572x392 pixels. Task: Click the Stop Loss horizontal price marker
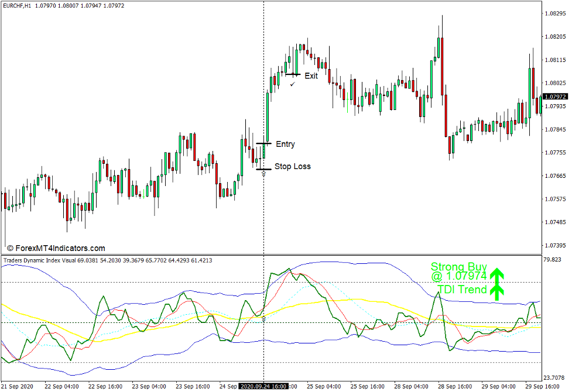tap(263, 169)
